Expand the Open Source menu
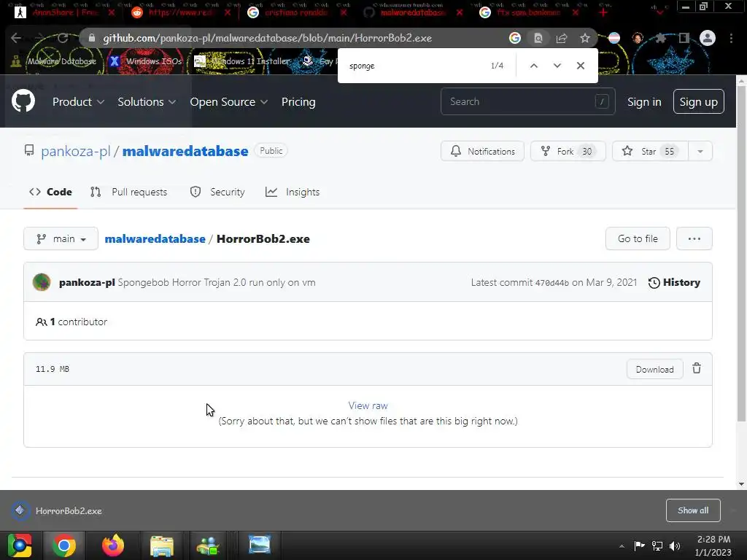Viewport: 747px width, 560px height. 228,102
